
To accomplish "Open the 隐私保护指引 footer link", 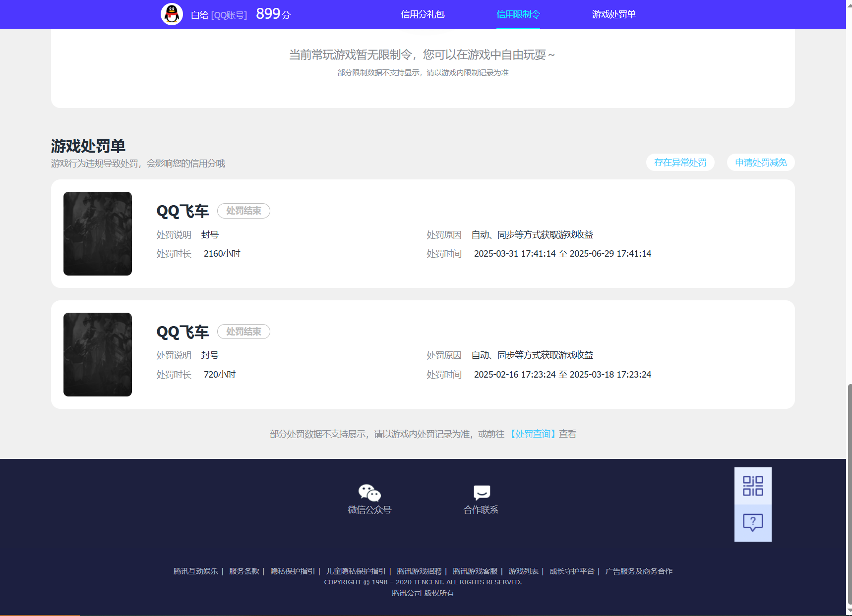I will tap(293, 571).
